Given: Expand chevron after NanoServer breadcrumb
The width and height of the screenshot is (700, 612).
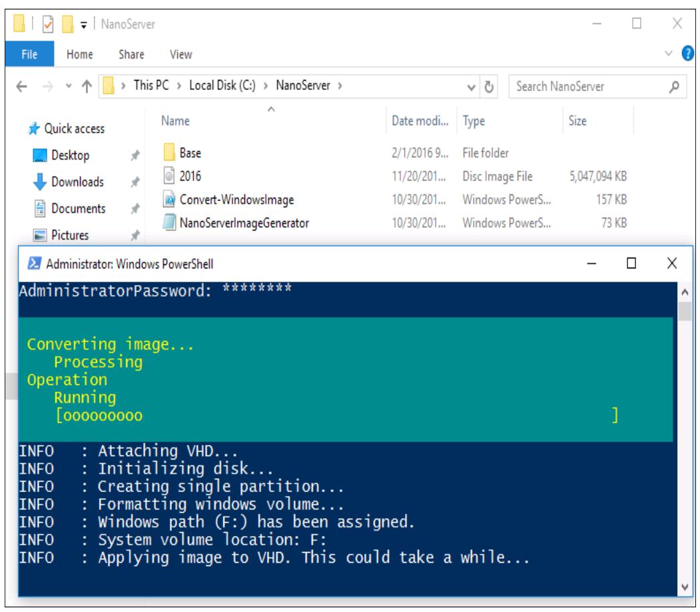Looking at the screenshot, I should point(340,85).
